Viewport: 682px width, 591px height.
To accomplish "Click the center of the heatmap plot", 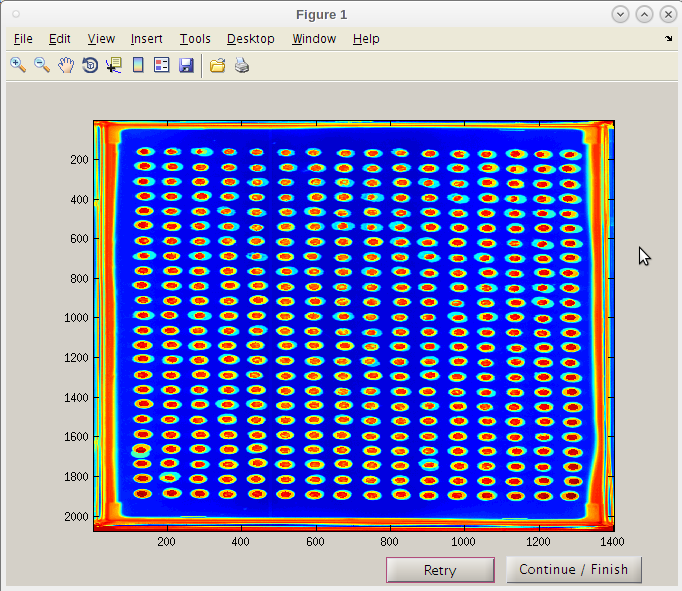I will [354, 326].
